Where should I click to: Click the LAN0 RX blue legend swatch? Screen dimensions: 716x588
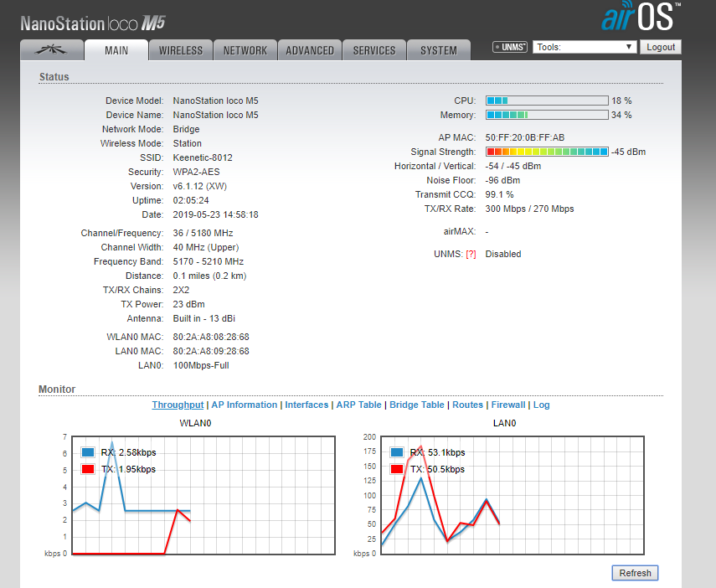[x=397, y=452]
